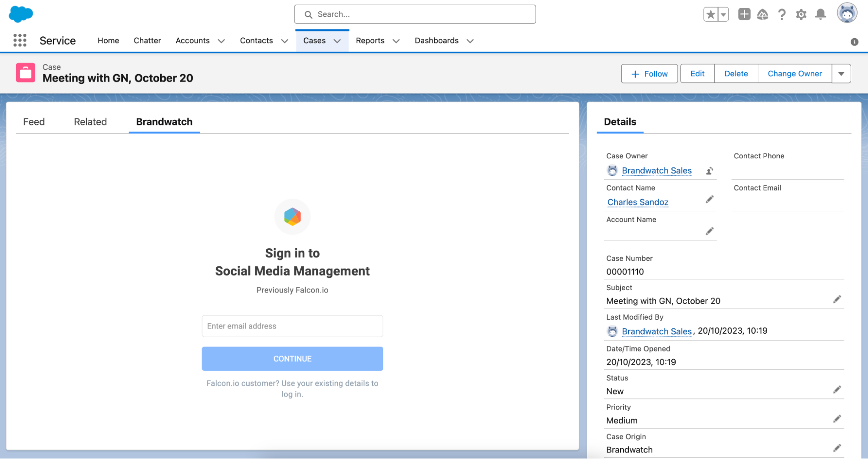Click the CONTINUE button
Viewport: 868px width, 459px height.
pyautogui.click(x=292, y=359)
